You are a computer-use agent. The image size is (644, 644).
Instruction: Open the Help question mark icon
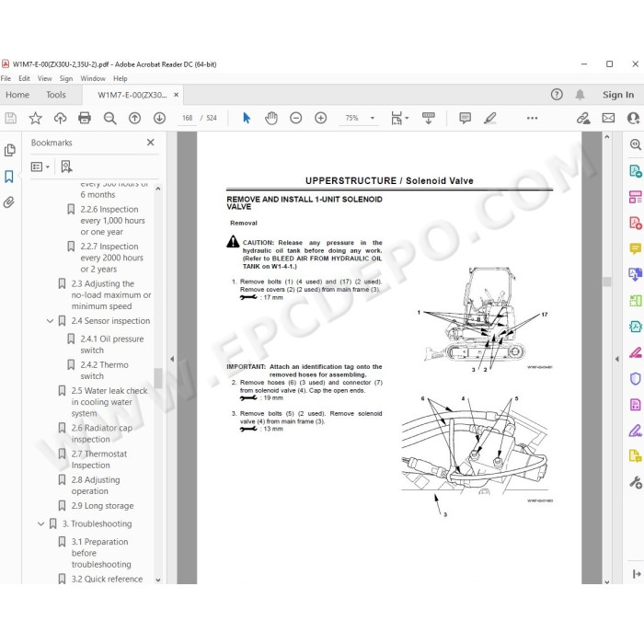[557, 95]
